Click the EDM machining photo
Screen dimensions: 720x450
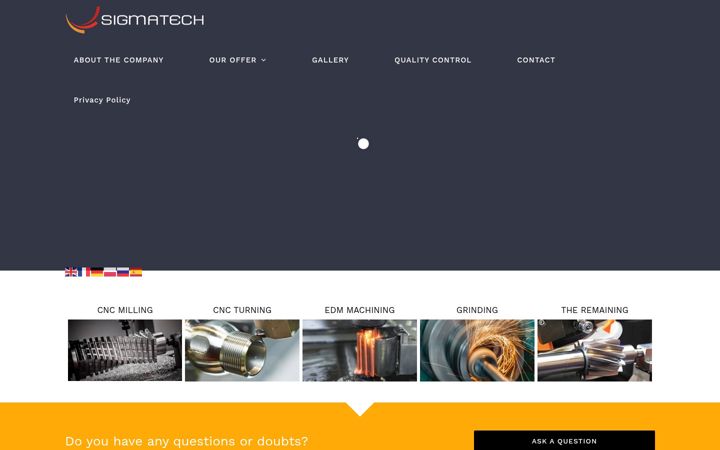coord(360,350)
